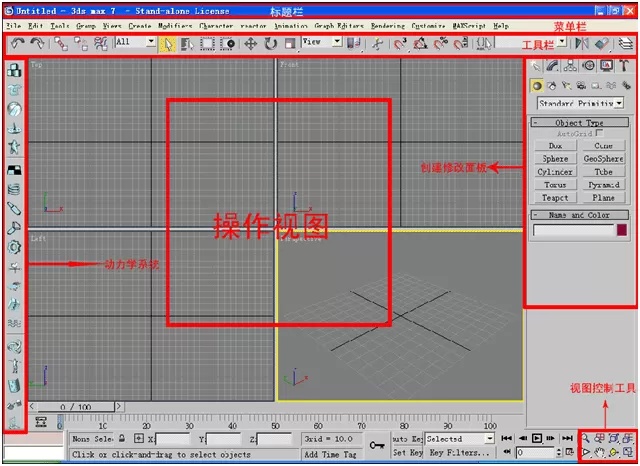
Task: Open the Customize menu
Action: 428,26
